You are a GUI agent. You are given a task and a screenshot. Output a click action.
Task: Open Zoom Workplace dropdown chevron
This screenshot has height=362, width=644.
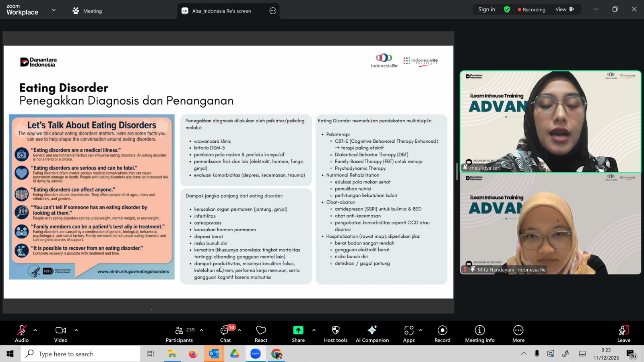click(x=54, y=10)
